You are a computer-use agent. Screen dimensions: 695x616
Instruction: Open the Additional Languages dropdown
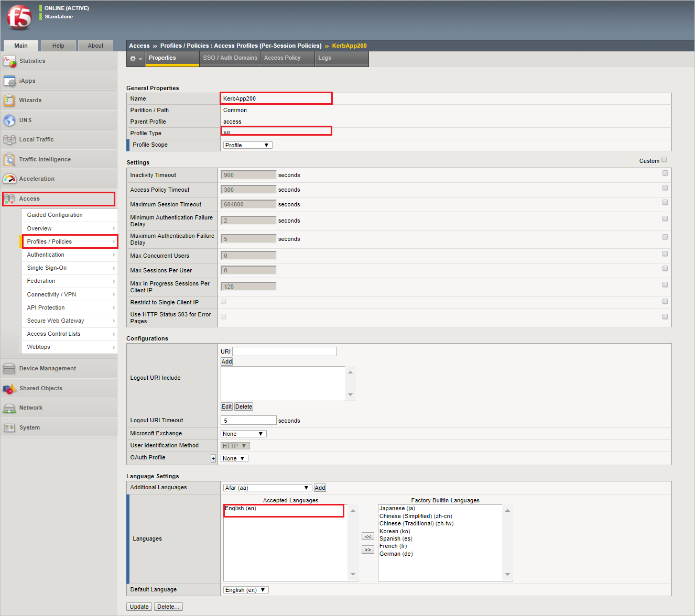tap(268, 488)
